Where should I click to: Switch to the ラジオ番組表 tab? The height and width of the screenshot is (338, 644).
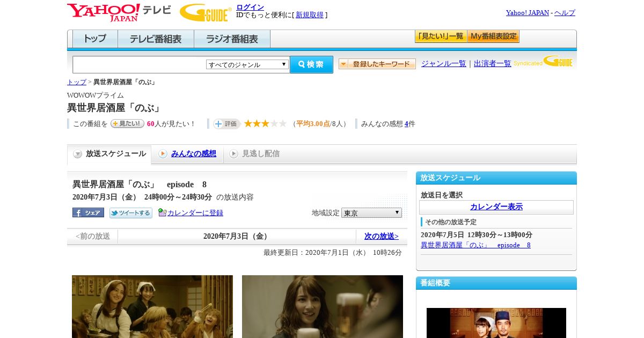232,39
